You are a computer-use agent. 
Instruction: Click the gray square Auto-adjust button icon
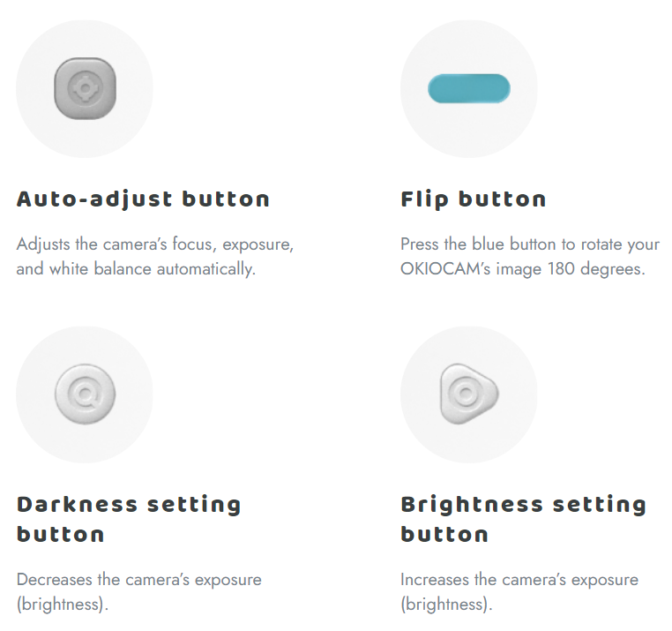tap(85, 88)
